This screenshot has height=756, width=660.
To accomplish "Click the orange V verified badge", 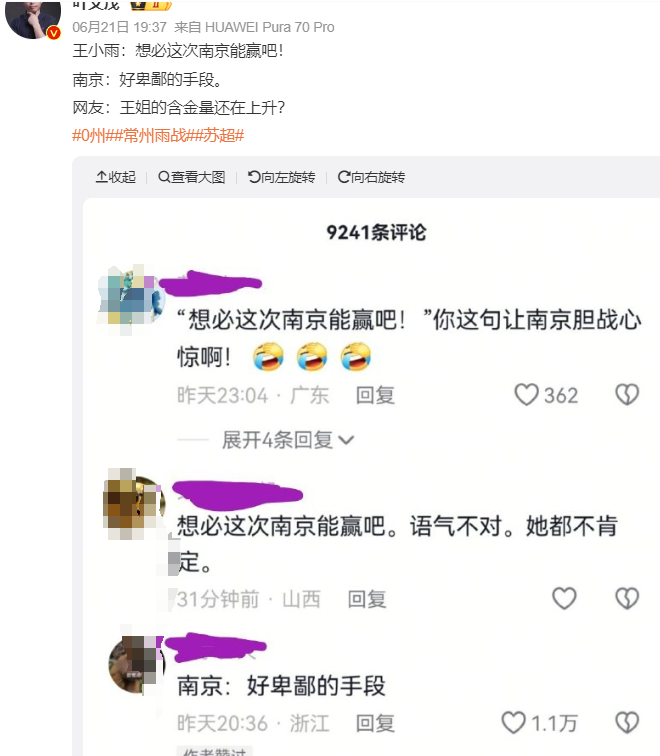I will 53,33.
